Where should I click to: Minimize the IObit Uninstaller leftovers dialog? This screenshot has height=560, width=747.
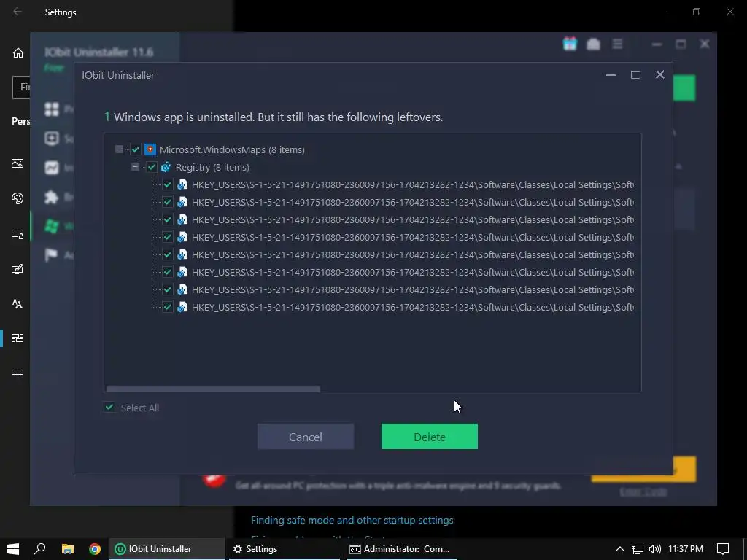tap(611, 75)
